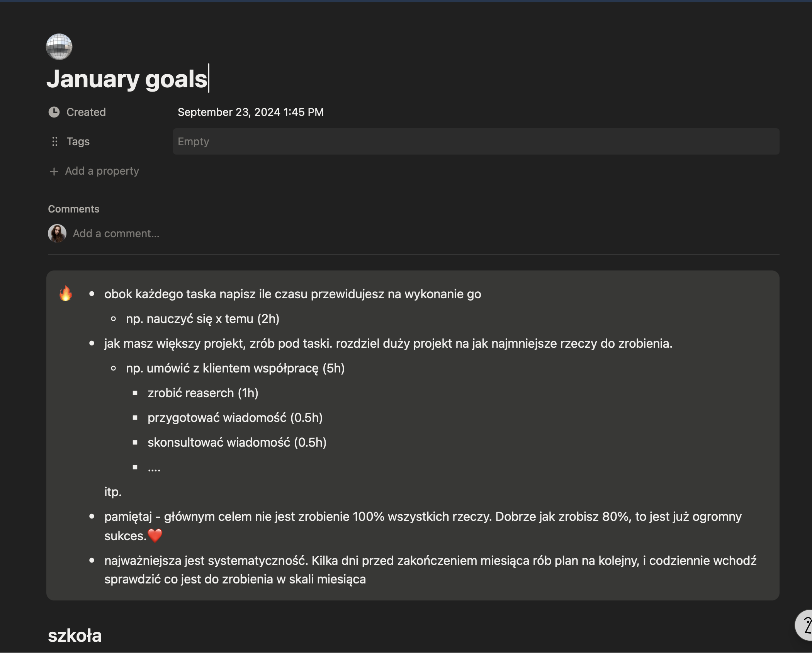
Task: Click the fire emoji callout icon
Action: (x=66, y=293)
